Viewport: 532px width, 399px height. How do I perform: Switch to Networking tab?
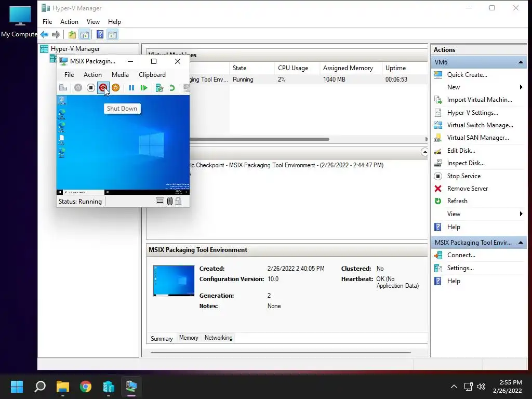tap(219, 338)
